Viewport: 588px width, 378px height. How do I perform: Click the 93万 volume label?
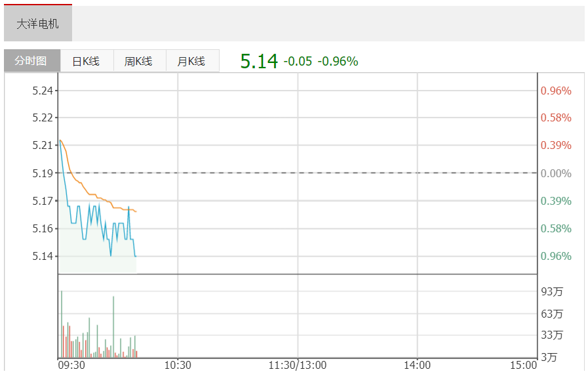click(x=552, y=291)
